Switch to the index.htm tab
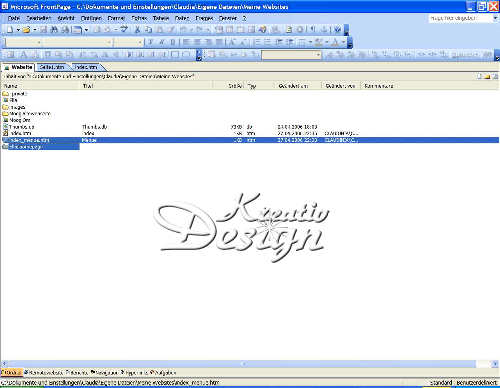Image resolution: width=500 pixels, height=388 pixels. [x=86, y=67]
